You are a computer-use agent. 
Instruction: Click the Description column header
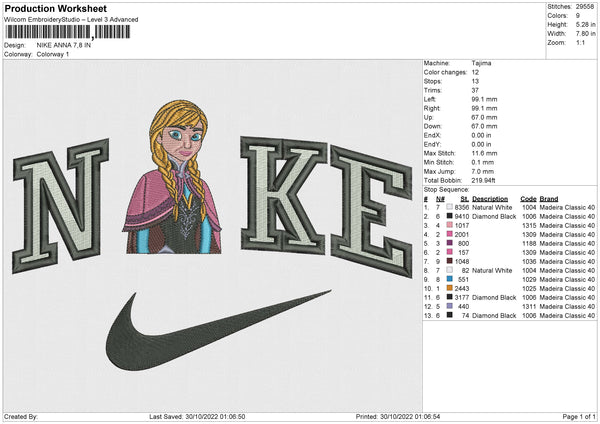pos(490,199)
